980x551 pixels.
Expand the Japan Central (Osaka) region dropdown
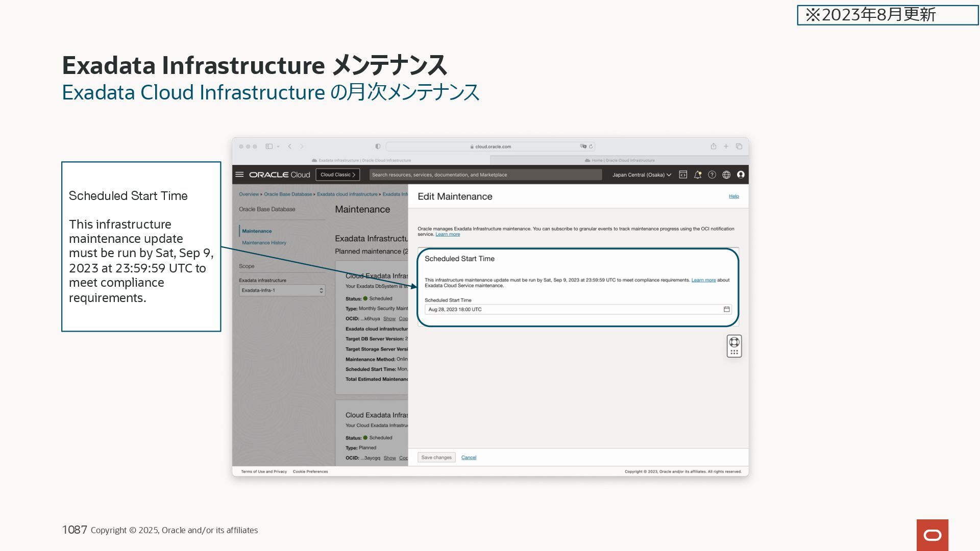642,174
